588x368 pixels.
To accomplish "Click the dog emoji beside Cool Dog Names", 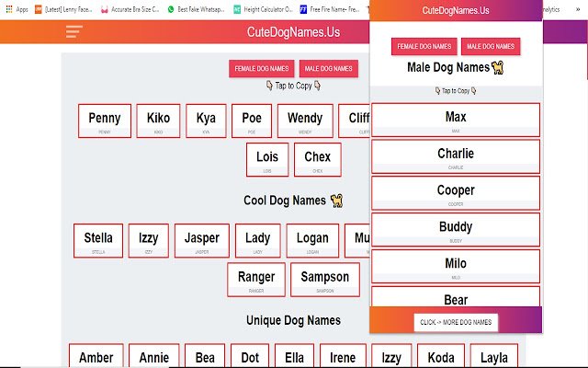I will 337,201.
